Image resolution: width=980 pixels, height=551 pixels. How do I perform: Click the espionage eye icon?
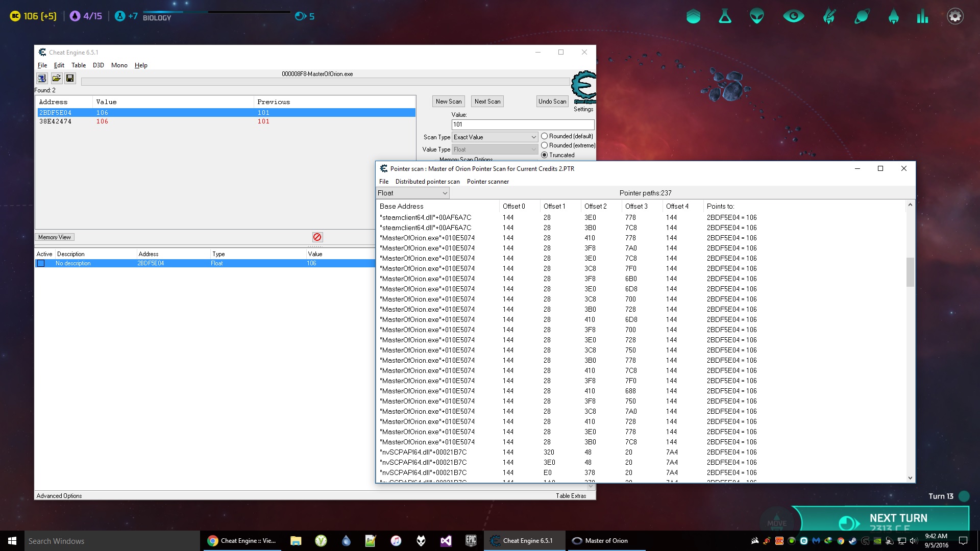pyautogui.click(x=793, y=16)
